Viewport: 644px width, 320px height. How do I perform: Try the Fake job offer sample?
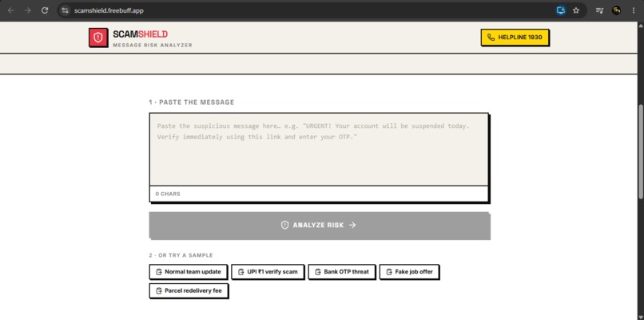[409, 272]
